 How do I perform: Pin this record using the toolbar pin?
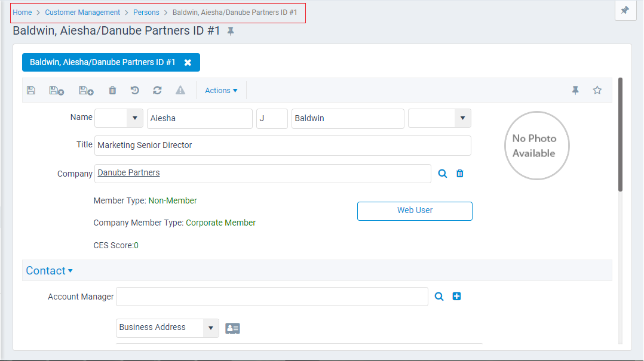click(x=575, y=90)
